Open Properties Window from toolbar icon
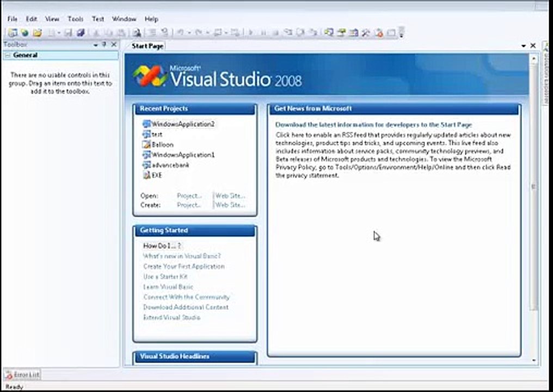Viewport: 553px width, 392px height. [x=341, y=33]
